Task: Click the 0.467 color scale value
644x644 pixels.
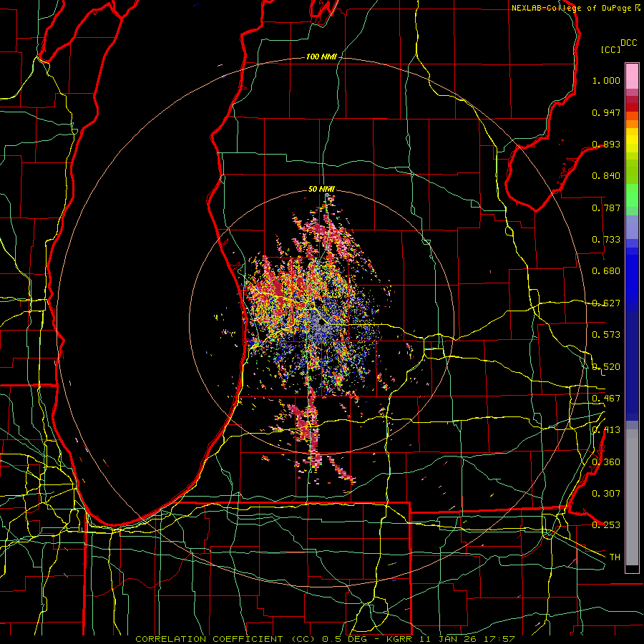Action: [606, 399]
